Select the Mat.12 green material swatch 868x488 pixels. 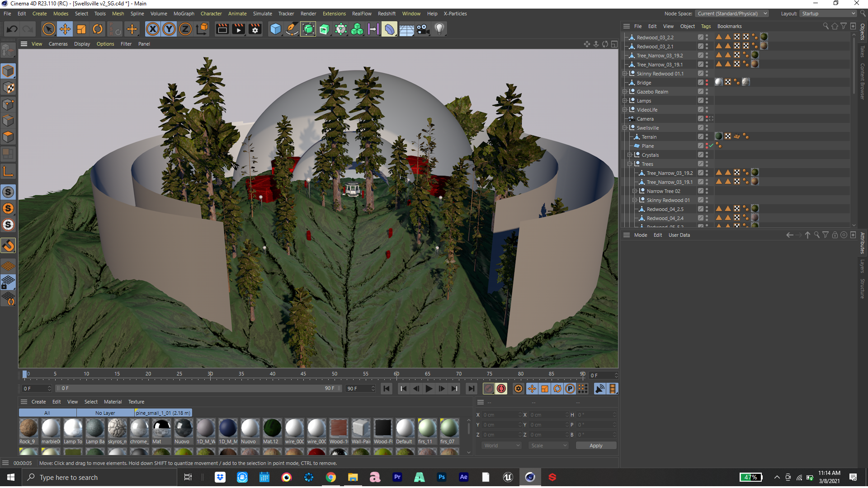coord(272,432)
